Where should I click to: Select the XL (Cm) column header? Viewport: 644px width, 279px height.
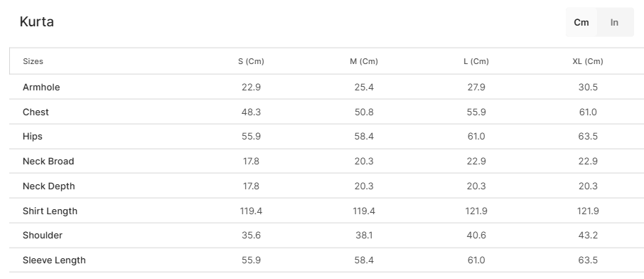click(x=588, y=61)
